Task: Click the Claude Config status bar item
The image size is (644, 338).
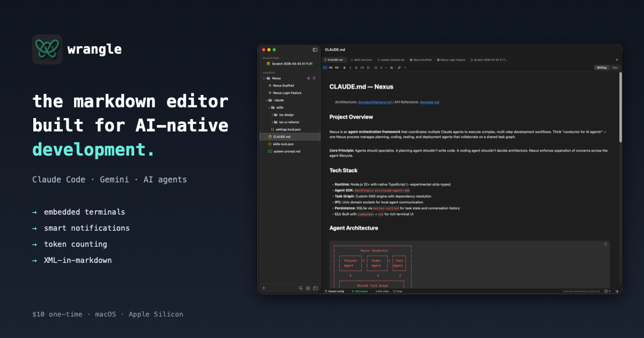Action: point(334,291)
